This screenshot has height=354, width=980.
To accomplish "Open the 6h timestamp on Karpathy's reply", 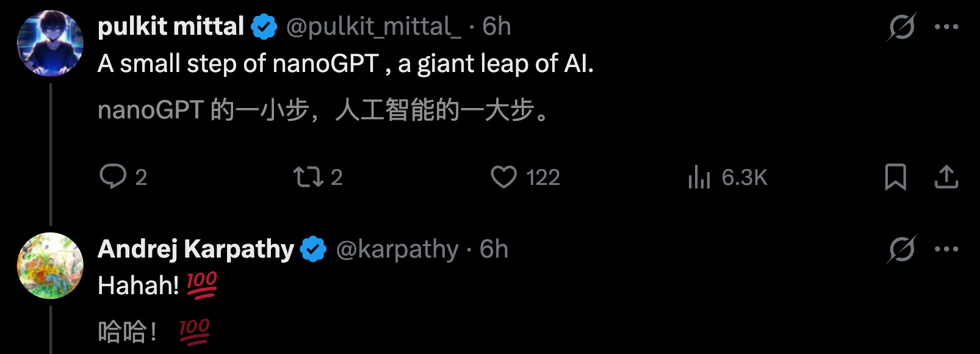I will pyautogui.click(x=494, y=249).
